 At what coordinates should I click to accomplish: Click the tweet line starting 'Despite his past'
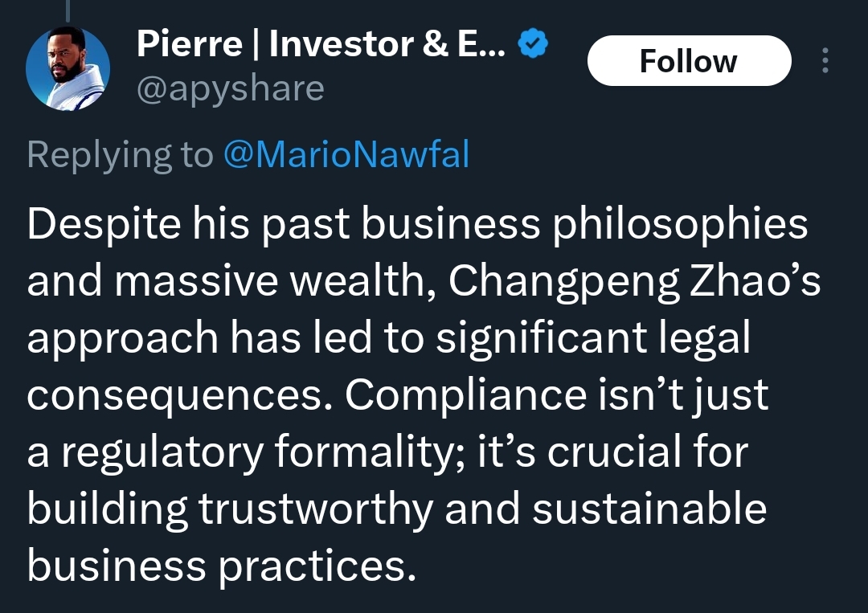[417, 224]
